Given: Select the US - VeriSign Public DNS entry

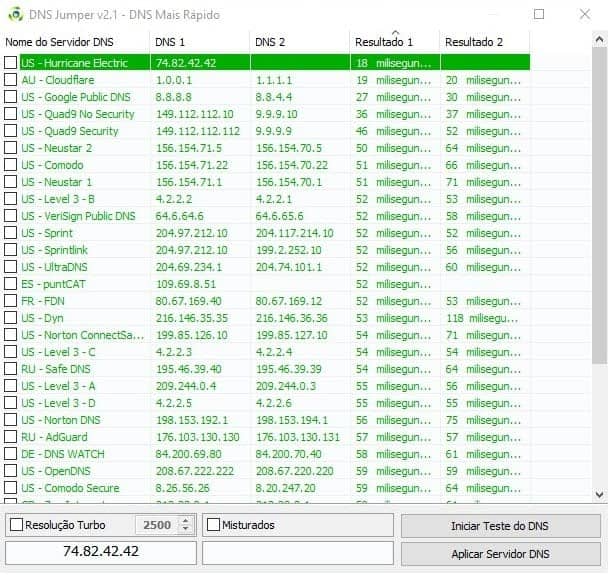Looking at the screenshot, I should (x=79, y=216).
